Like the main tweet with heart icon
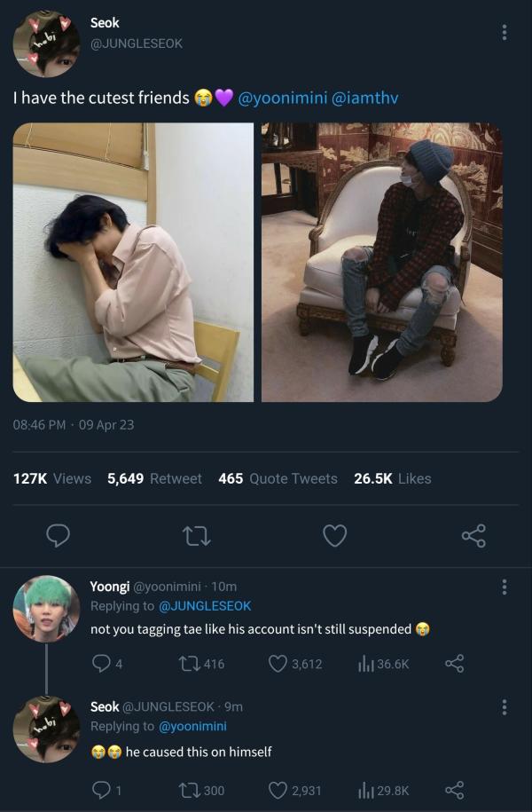 point(334,534)
